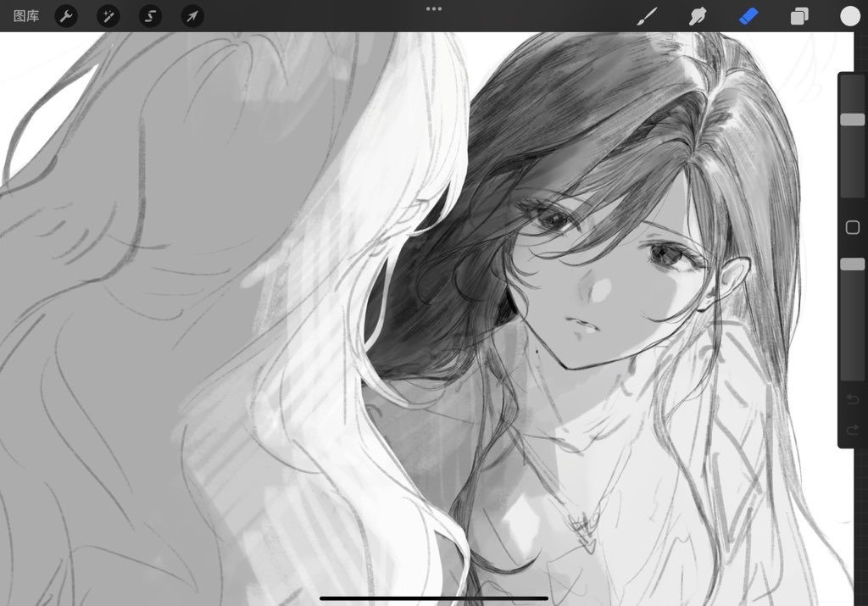Open the active color circle picker

click(850, 16)
